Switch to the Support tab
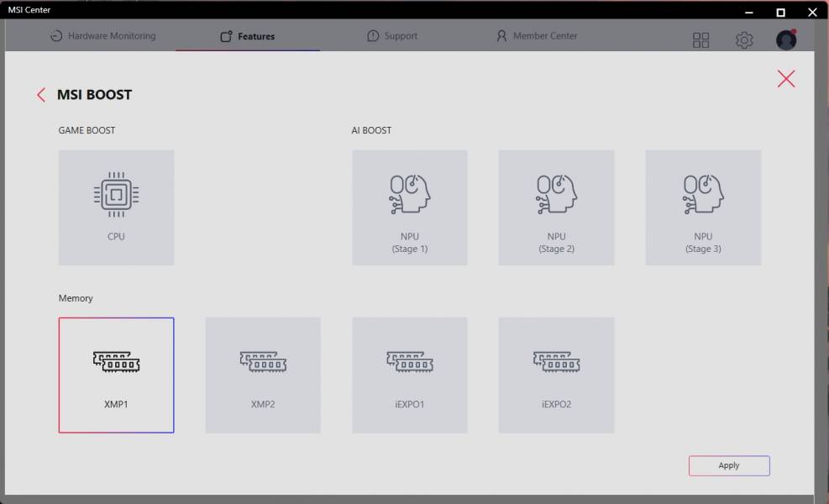This screenshot has width=829, height=504. coord(392,36)
